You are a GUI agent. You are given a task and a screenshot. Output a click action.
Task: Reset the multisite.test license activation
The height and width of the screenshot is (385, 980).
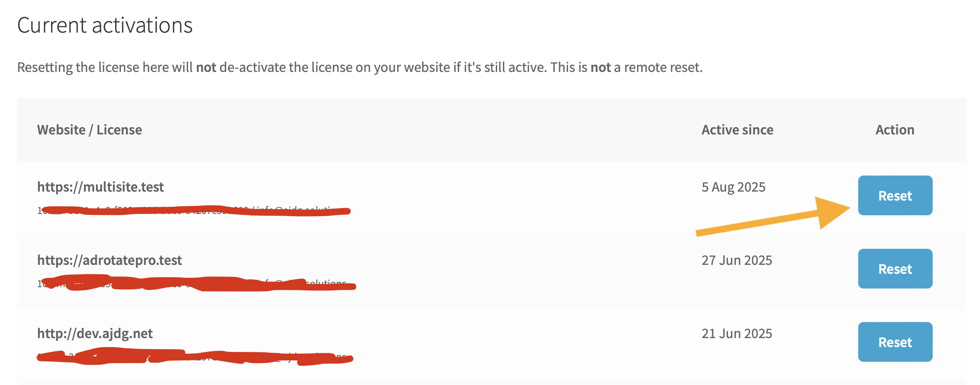pos(895,196)
